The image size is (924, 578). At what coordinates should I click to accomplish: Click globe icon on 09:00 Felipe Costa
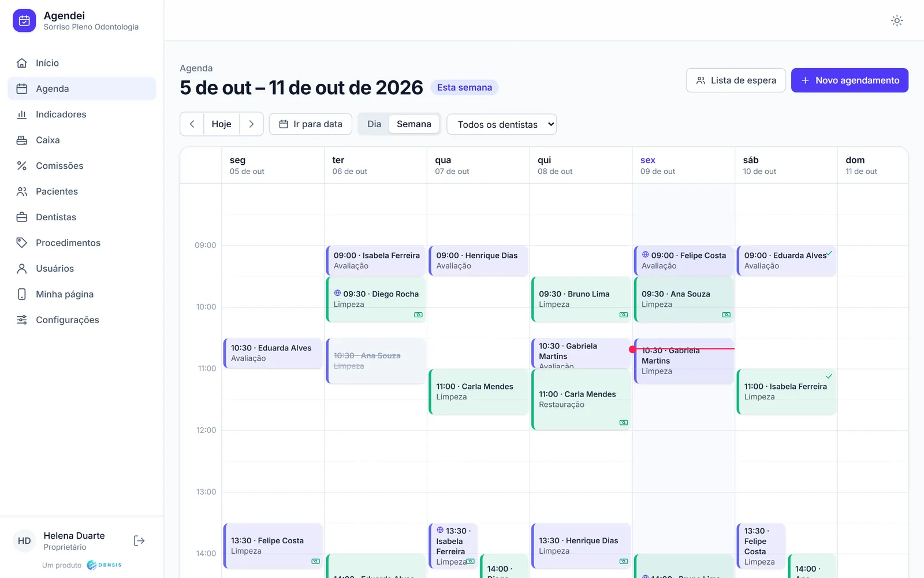coord(646,255)
